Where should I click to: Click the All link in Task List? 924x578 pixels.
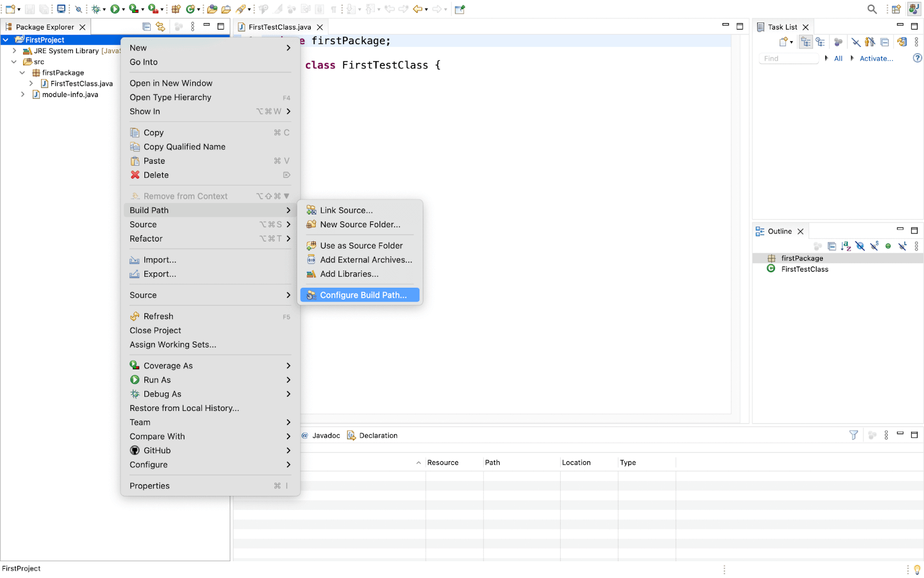(838, 58)
